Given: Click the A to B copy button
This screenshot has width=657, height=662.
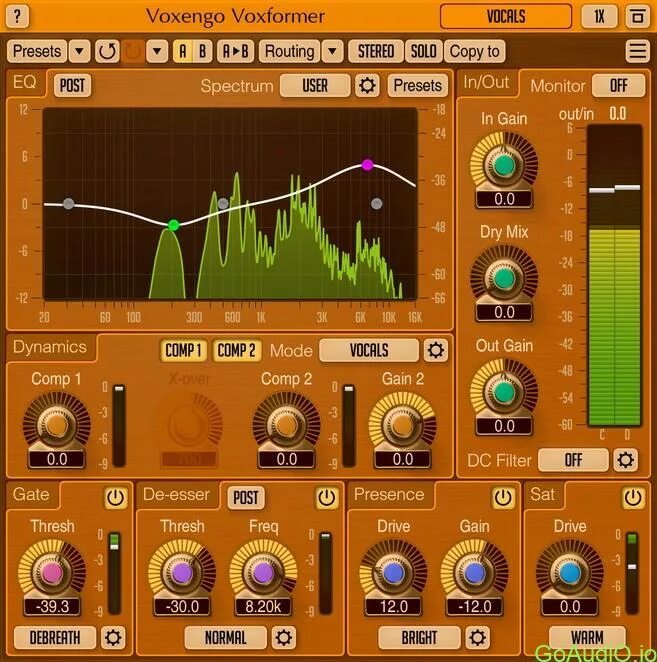Looking at the screenshot, I should [235, 51].
